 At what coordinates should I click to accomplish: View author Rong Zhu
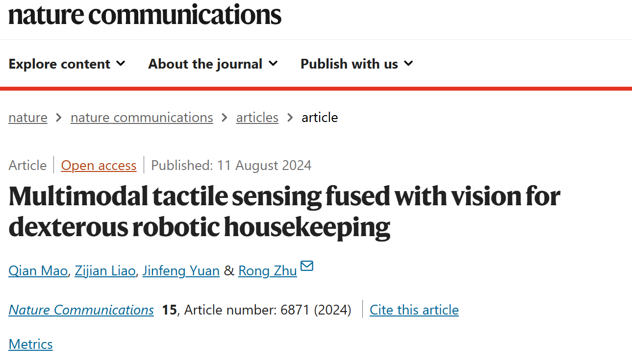click(268, 270)
